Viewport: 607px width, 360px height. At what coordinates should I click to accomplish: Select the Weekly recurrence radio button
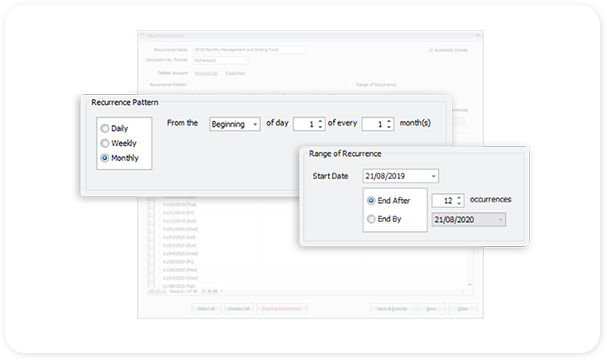(105, 143)
